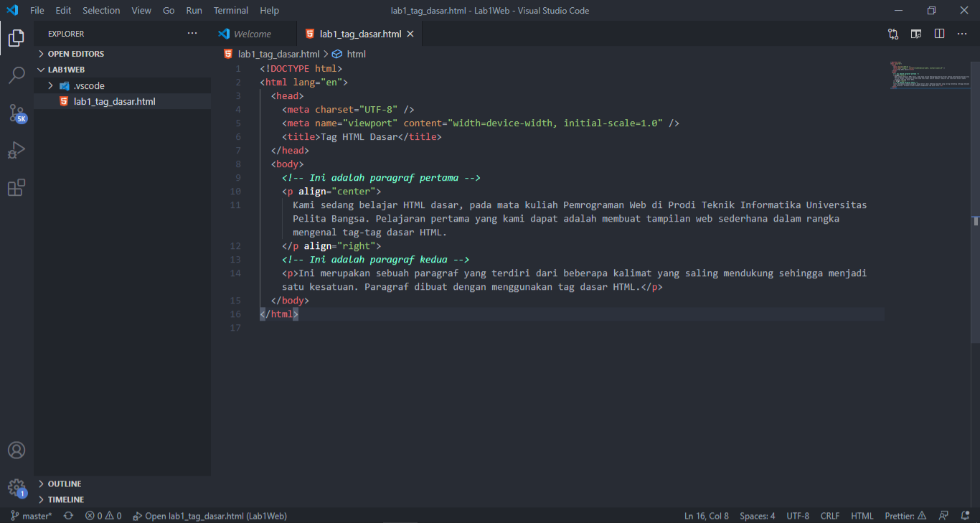
Task: Open Customize Layout icon in title bar
Action: [x=915, y=33]
